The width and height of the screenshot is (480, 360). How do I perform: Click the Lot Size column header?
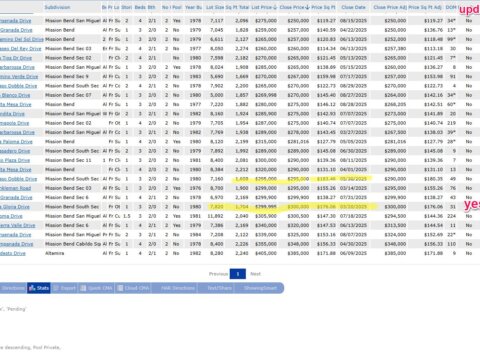215,7
